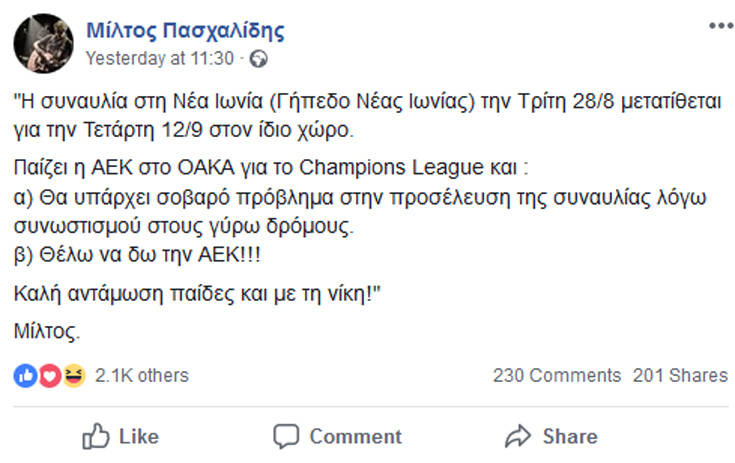
Task: Click the blue thumbs-up reaction icon
Action: (25, 375)
